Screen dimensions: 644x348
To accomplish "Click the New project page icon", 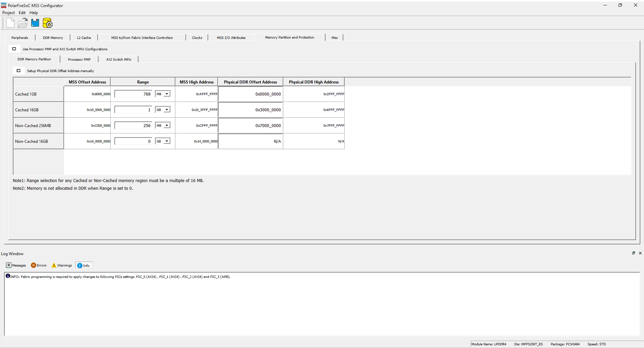I will click(x=10, y=23).
